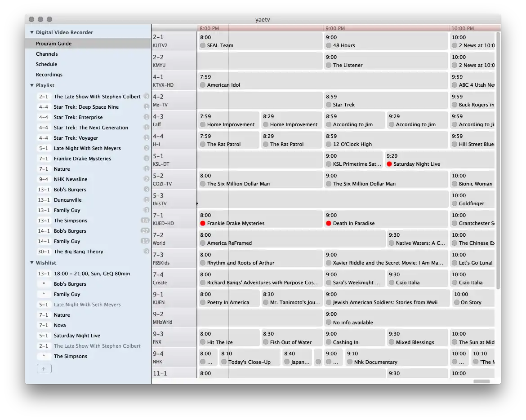This screenshot has height=420, width=526.
Task: Click the record circle for Rhythm and Roots of Arthur
Action: click(x=203, y=263)
